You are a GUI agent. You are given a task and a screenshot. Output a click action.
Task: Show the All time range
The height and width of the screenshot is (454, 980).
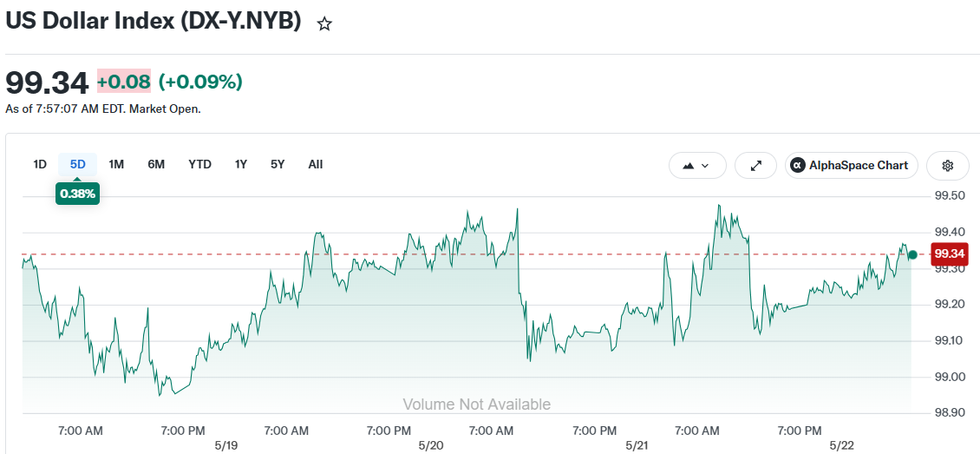[316, 164]
